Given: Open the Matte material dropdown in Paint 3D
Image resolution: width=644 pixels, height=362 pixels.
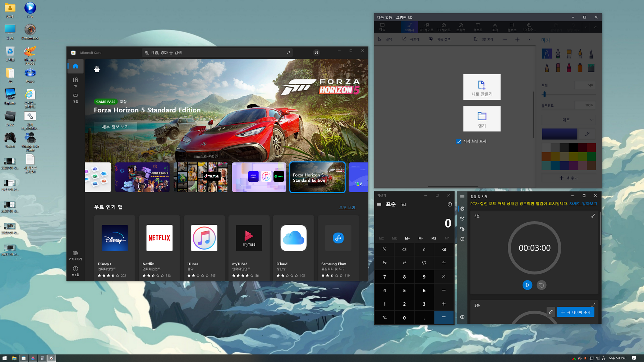Looking at the screenshot, I should 569,120.
